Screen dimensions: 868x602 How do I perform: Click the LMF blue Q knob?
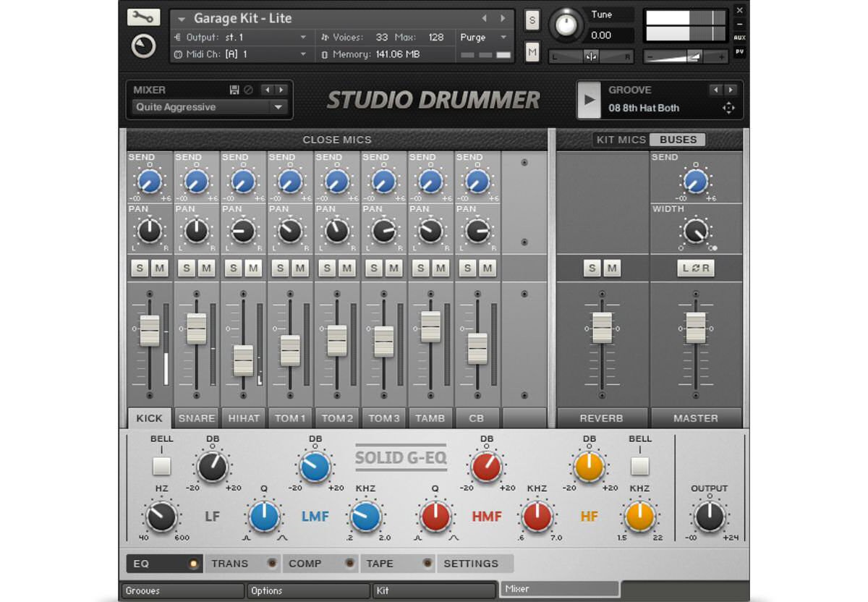click(x=264, y=517)
